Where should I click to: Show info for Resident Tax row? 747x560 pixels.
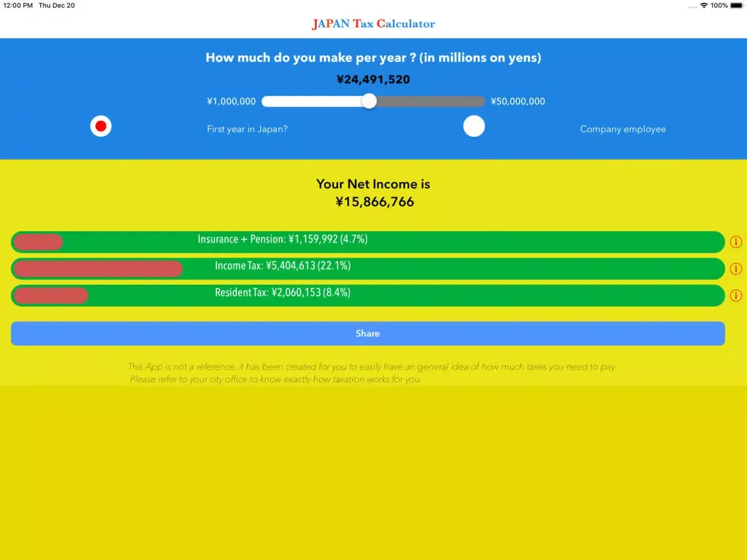(736, 295)
